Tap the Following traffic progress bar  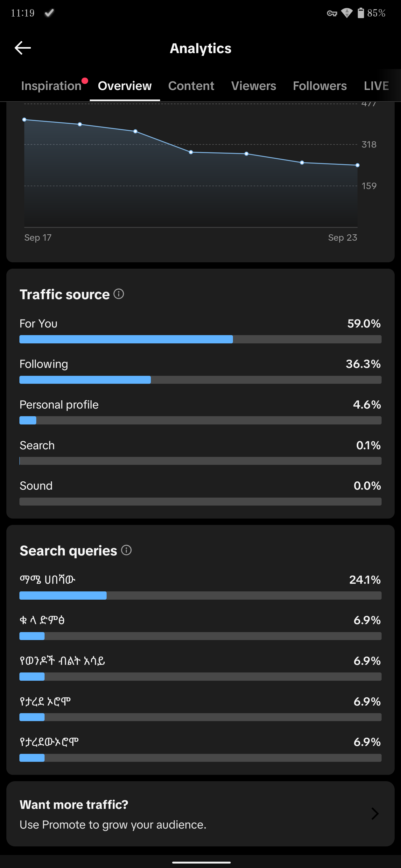click(x=200, y=380)
